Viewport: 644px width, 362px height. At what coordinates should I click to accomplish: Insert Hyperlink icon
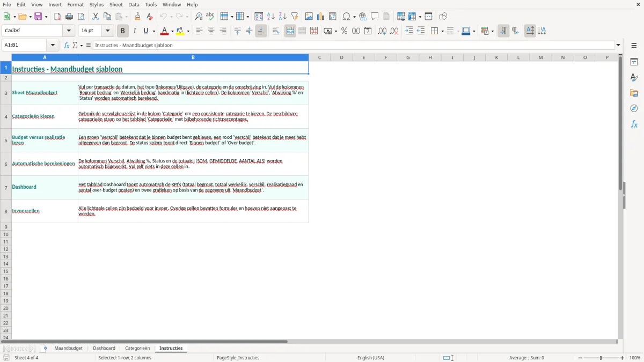point(363,17)
